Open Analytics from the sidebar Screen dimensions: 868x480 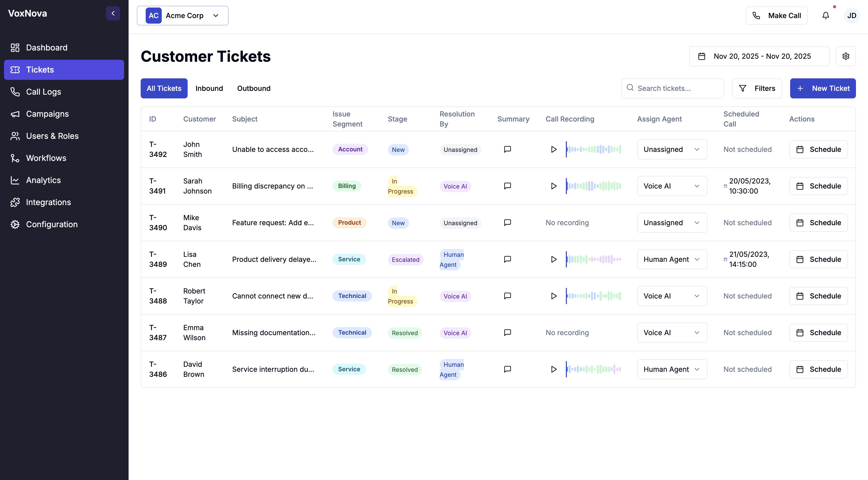coord(43,180)
